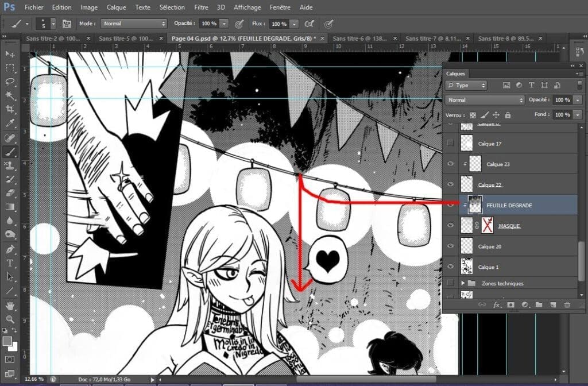This screenshot has height=386, width=588.
Task: Open layer blend mode Normal dropdown
Action: coord(485,100)
